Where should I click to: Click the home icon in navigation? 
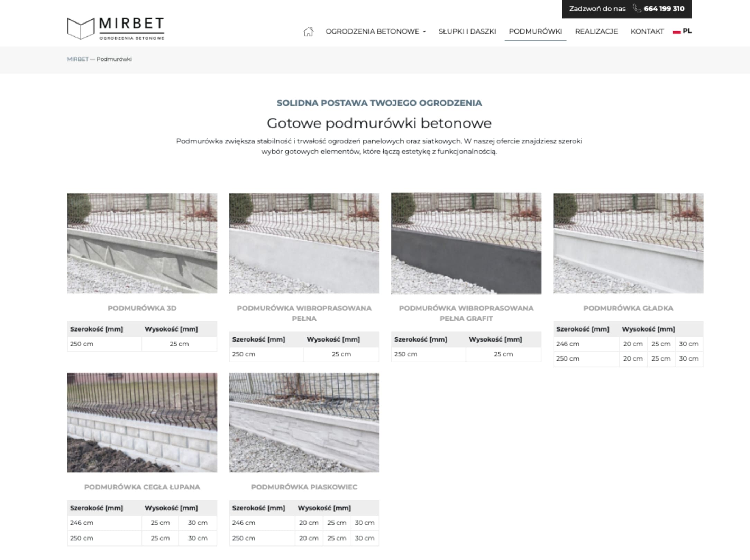308,31
